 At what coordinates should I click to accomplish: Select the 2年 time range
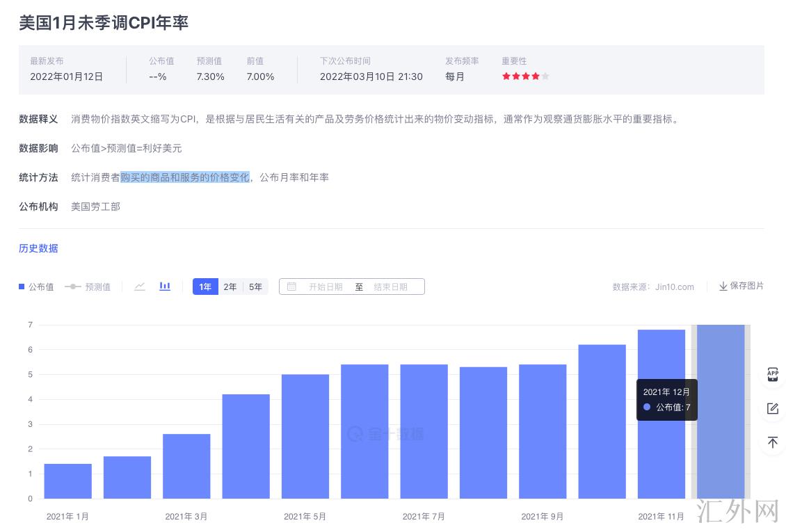pyautogui.click(x=230, y=287)
